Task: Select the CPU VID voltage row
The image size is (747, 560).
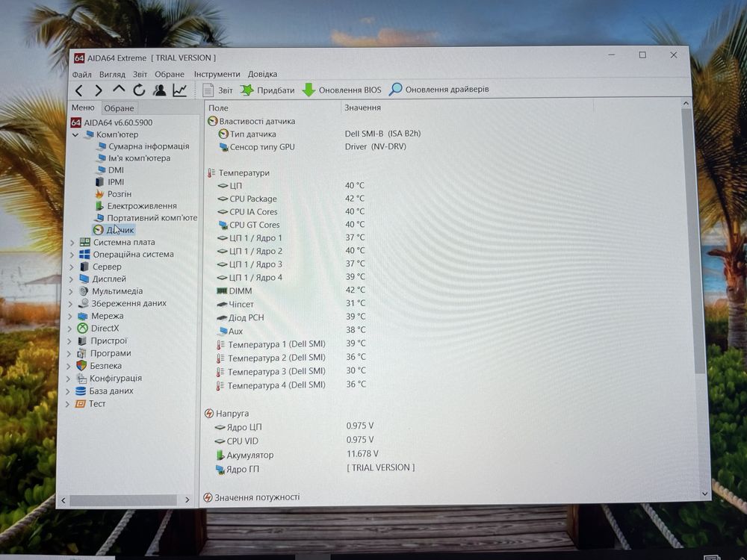Action: click(294, 441)
